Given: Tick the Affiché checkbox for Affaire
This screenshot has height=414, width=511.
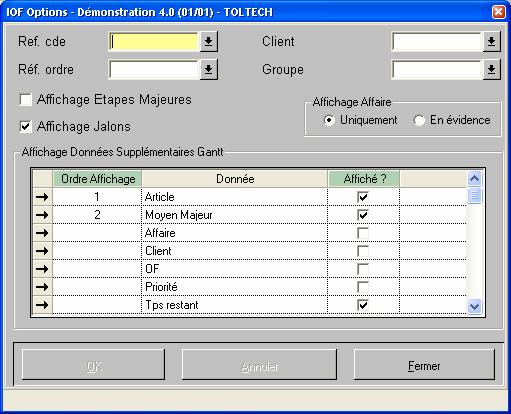Looking at the screenshot, I should [x=363, y=233].
